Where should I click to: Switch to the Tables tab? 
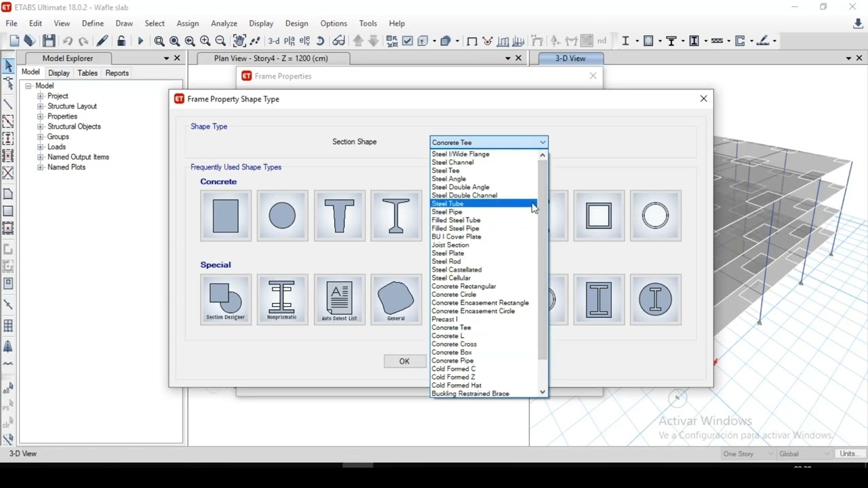click(87, 73)
